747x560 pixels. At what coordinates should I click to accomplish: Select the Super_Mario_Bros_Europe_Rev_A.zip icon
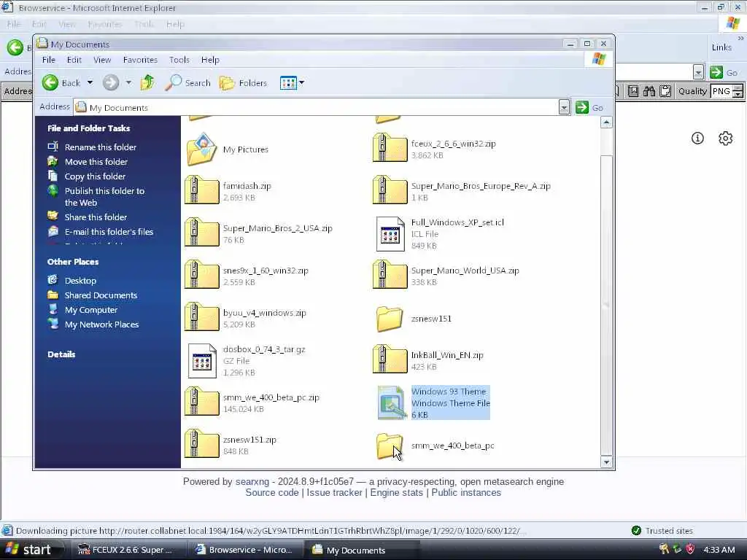(390, 190)
